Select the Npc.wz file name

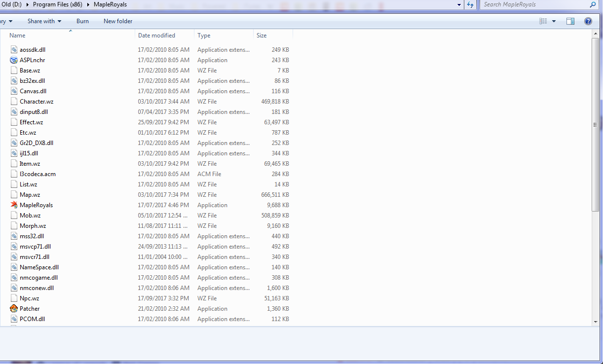29,298
